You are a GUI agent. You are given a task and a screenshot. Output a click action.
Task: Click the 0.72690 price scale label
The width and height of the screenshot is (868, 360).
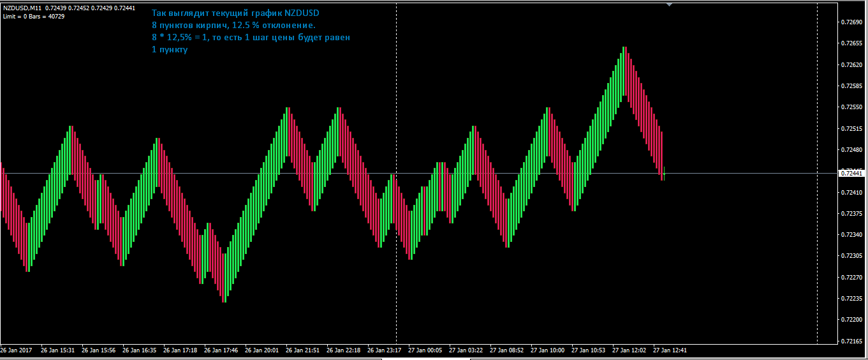852,22
